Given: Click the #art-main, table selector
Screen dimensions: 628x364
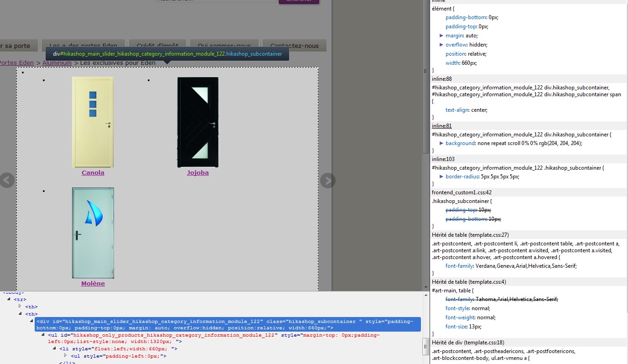Looking at the screenshot, I should (451, 290).
